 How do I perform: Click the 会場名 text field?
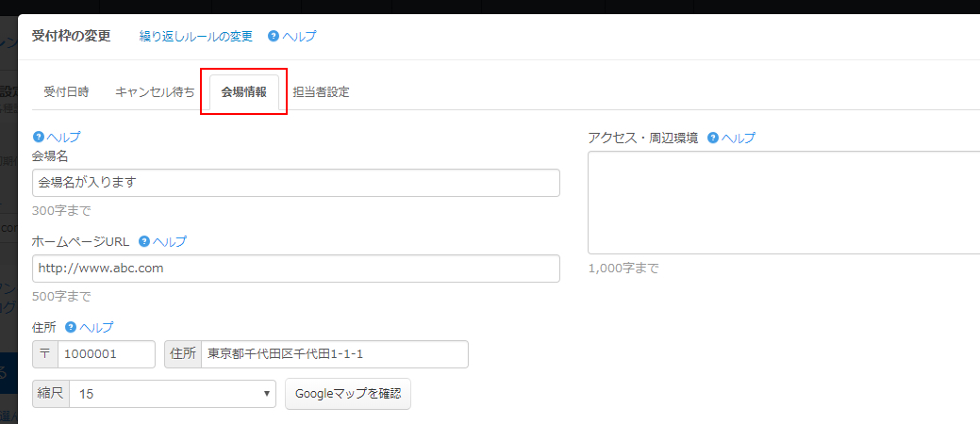pyautogui.click(x=295, y=183)
